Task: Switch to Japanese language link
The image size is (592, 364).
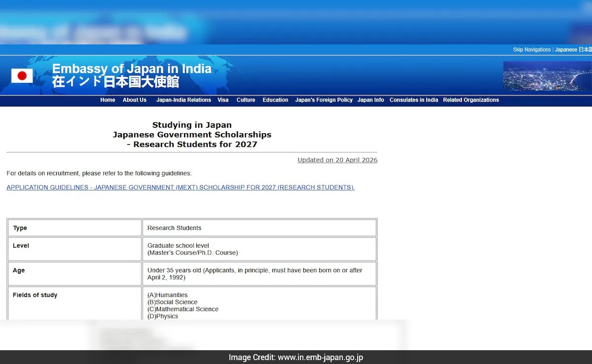Action: click(573, 50)
